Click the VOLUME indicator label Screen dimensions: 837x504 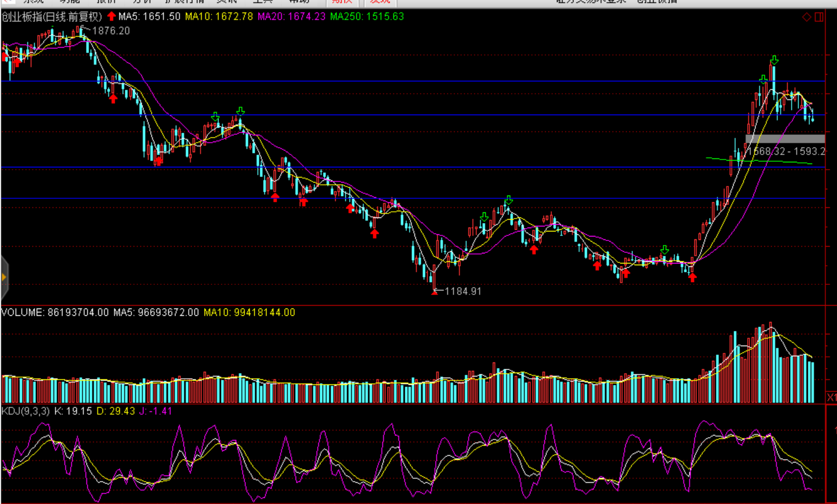[55, 312]
